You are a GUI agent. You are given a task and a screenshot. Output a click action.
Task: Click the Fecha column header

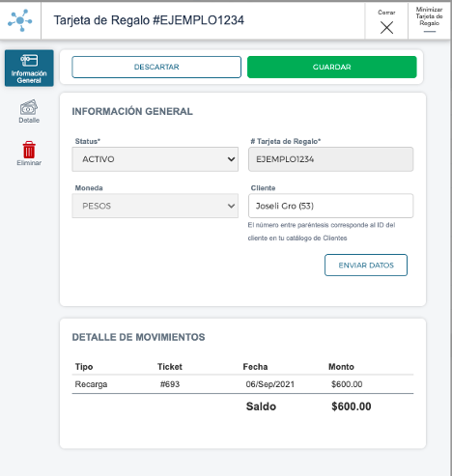pos(255,367)
